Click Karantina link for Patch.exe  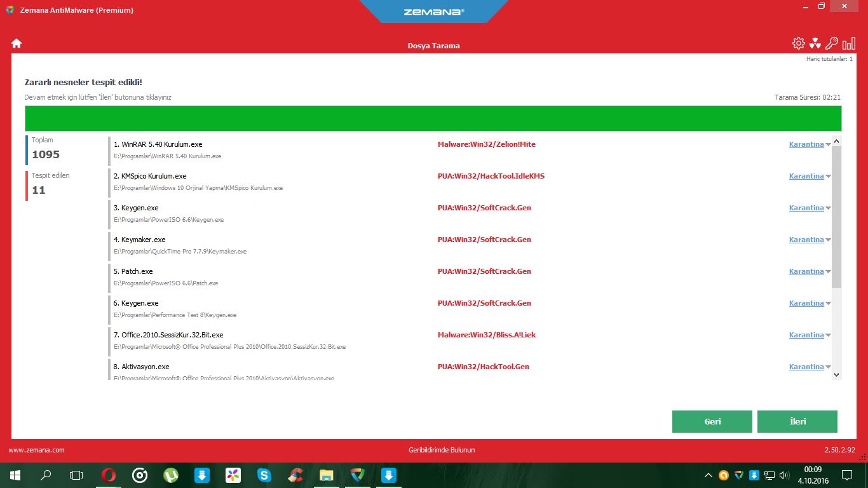tap(806, 271)
